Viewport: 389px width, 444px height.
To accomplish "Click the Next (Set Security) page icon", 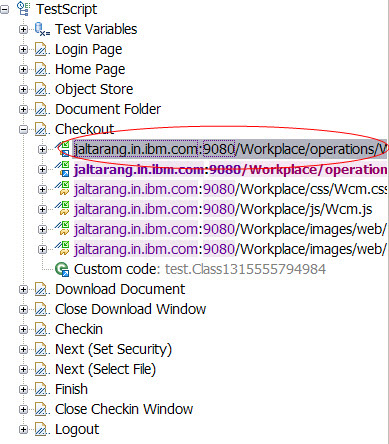I will tap(42, 350).
